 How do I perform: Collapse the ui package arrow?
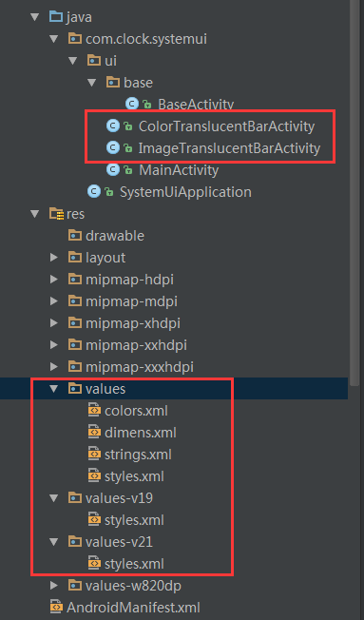coord(73,61)
